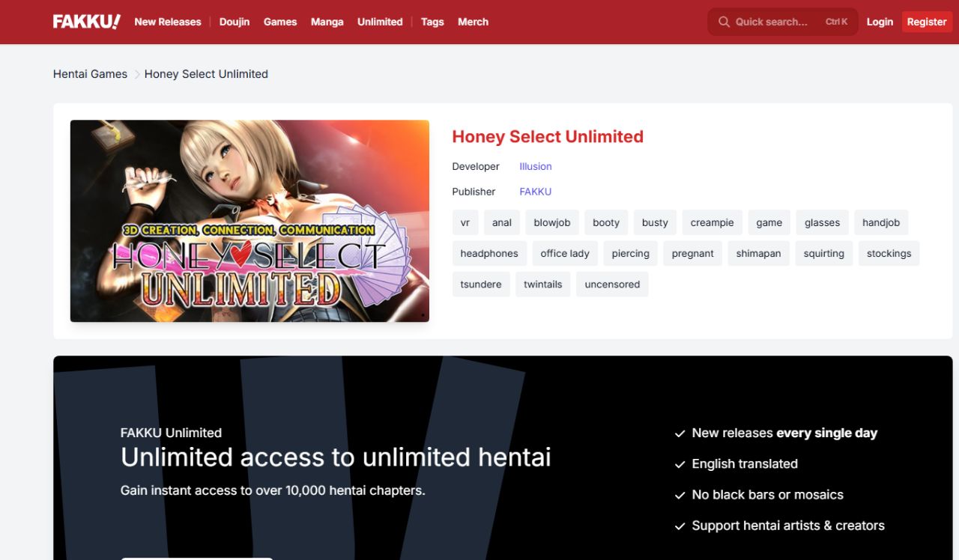Screen dimensions: 959x560
Task: Go back to Hentai Games breadcrumb
Action: point(90,74)
